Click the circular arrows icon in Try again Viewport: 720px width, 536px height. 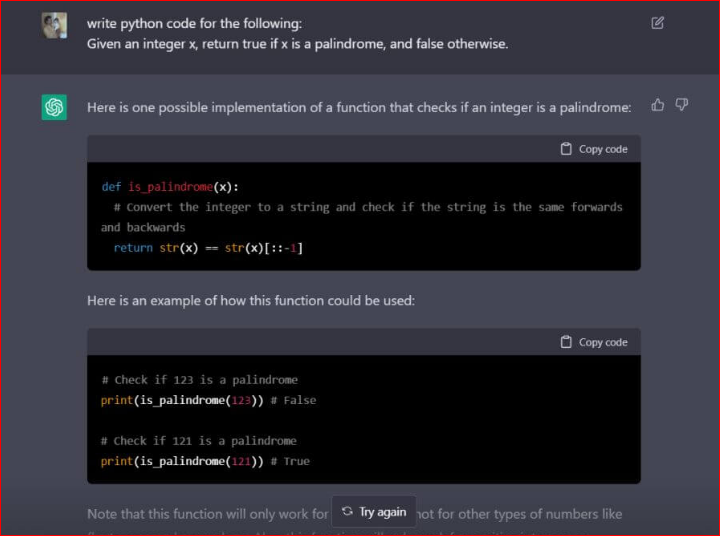(348, 511)
